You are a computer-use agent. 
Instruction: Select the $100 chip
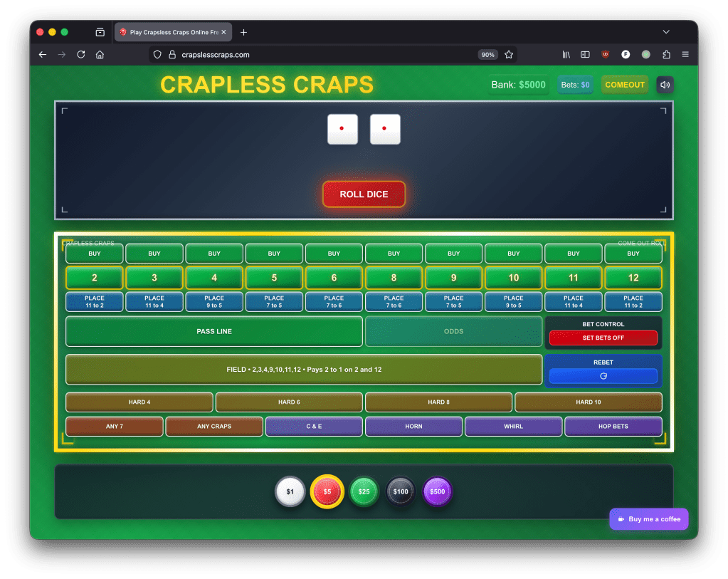click(x=400, y=491)
